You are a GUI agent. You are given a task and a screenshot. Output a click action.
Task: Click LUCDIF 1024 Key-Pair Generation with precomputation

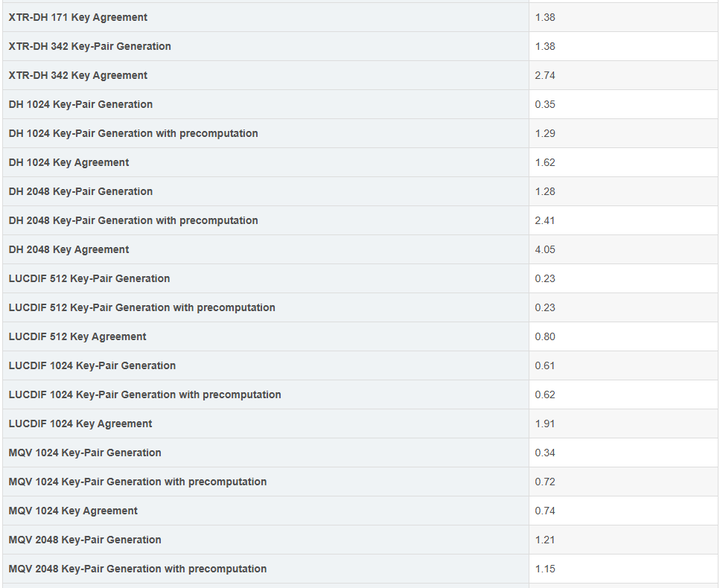(x=145, y=395)
